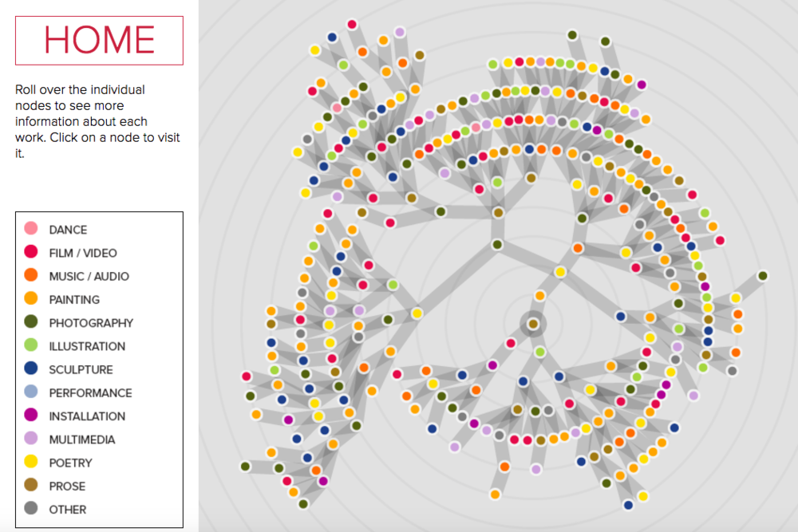Choose the light green ILLUSTRATION legend dot
This screenshot has width=798, height=532.
(x=31, y=345)
